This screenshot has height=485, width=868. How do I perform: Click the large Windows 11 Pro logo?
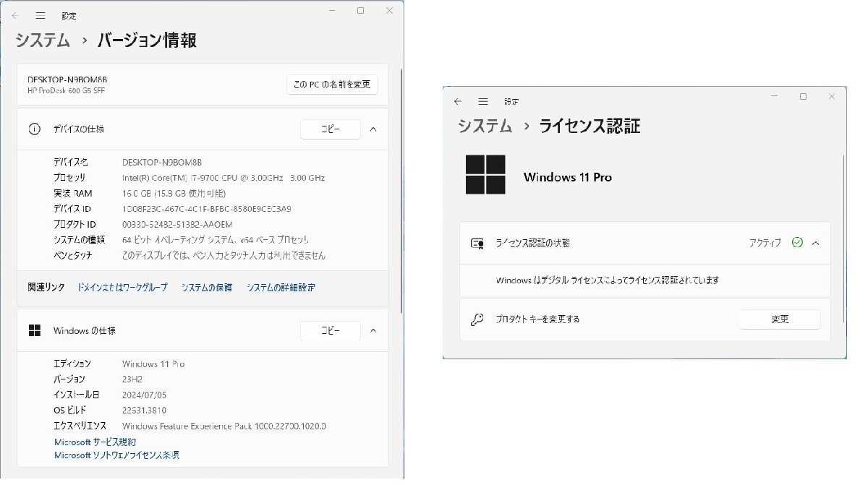coord(485,175)
